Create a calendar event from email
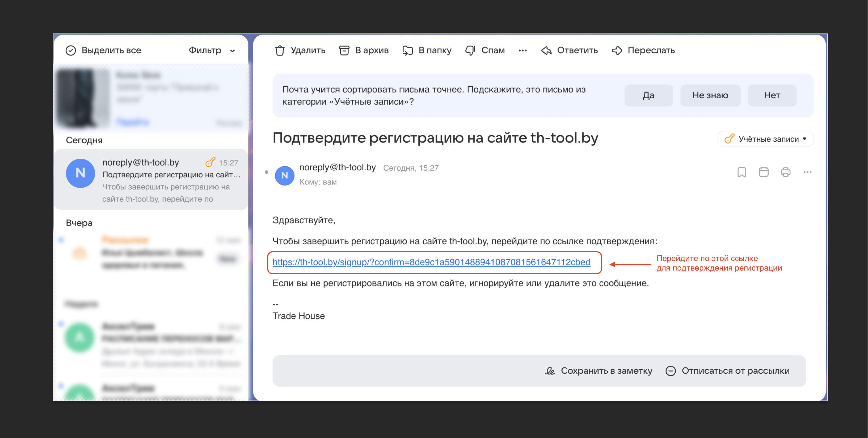Viewport: 868px width, 438px height. [x=764, y=172]
